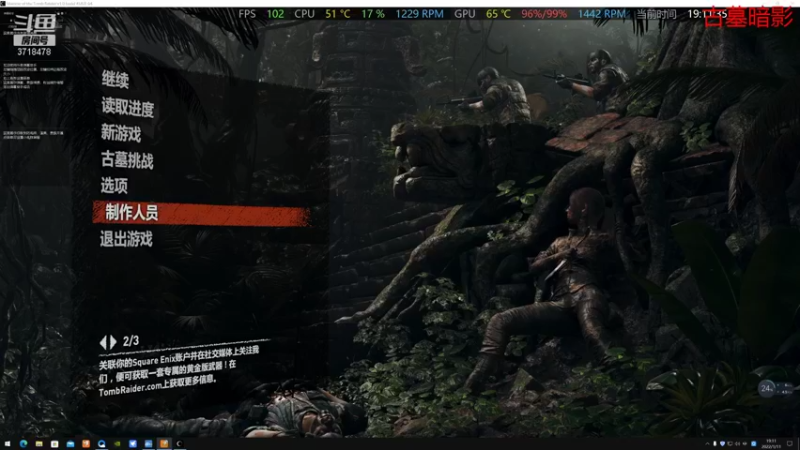Open the Mail app taskbar icon
Viewport: 800px width, 450px height.
(70, 444)
